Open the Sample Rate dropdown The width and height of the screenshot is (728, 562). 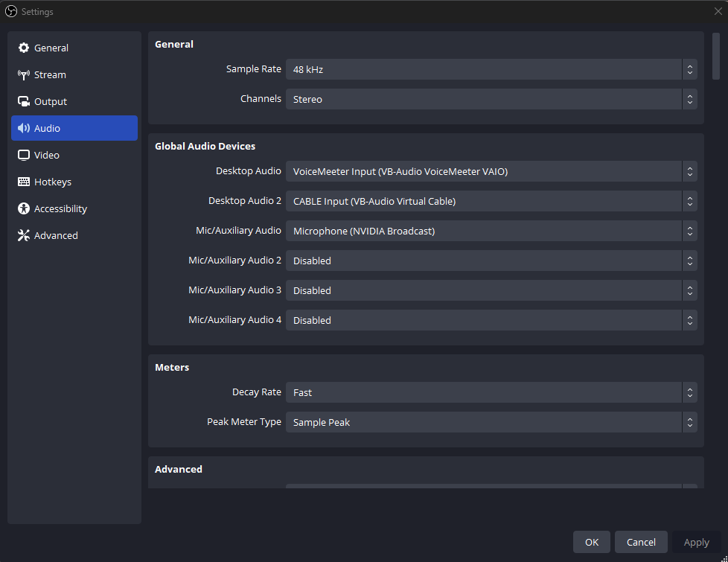click(491, 69)
